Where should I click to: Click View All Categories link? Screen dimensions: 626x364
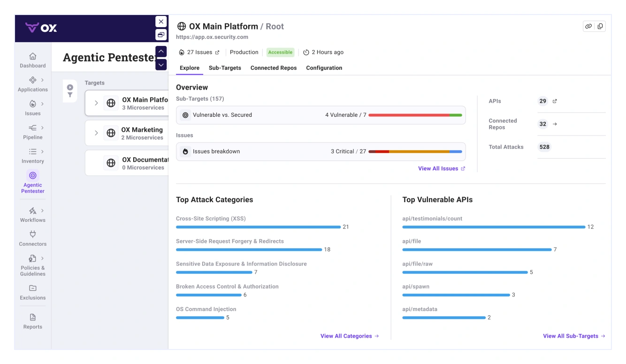click(x=350, y=336)
